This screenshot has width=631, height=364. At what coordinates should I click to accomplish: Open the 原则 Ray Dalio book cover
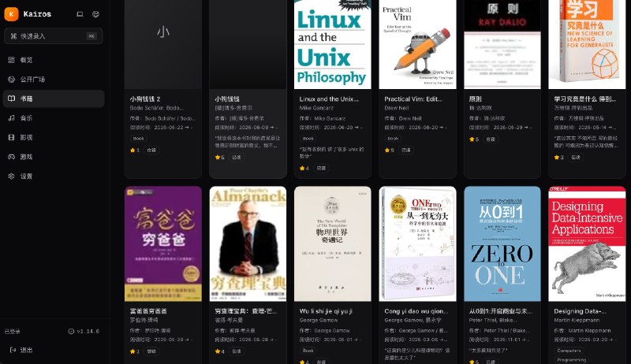coord(502,44)
